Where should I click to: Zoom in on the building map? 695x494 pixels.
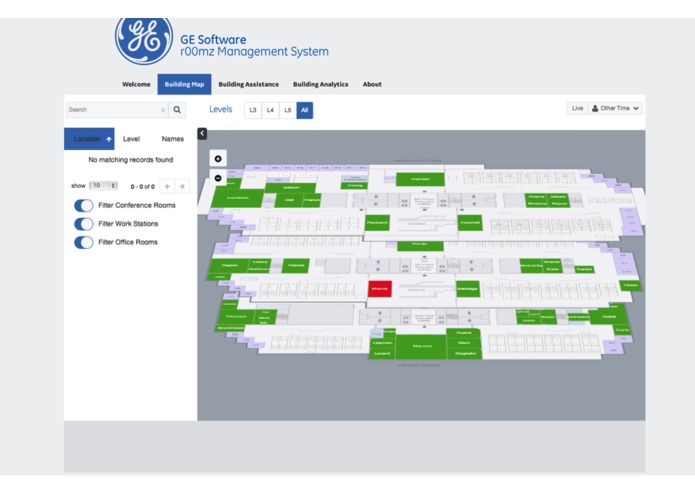[218, 159]
